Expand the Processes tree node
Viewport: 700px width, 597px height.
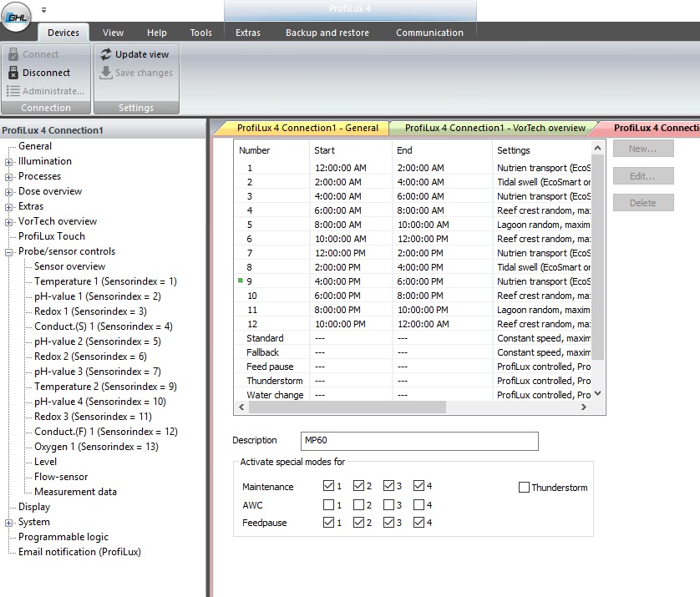coord(8,177)
